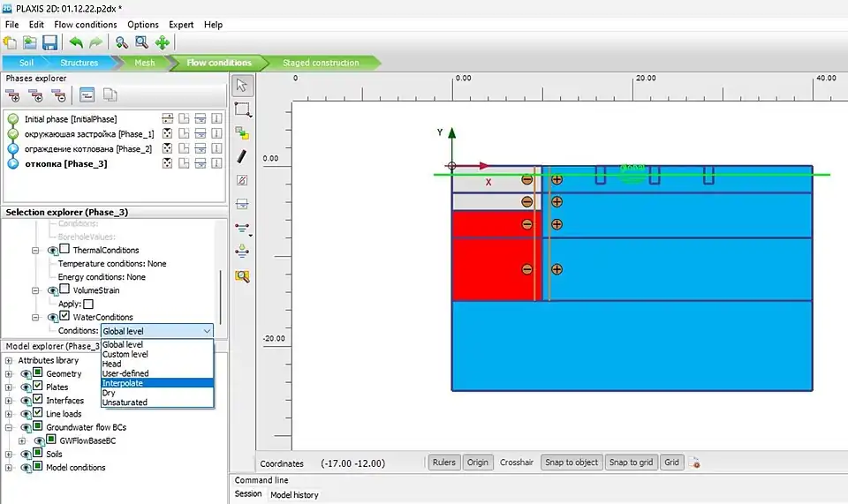The image size is (848, 504).
Task: Enable the ThermalConditions checkbox
Action: 65,251
